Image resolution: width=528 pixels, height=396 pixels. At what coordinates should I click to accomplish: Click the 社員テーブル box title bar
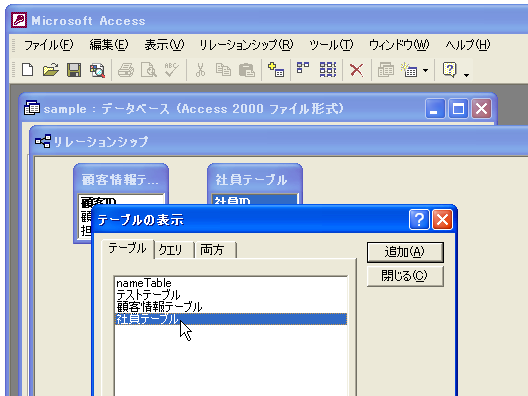point(255,179)
